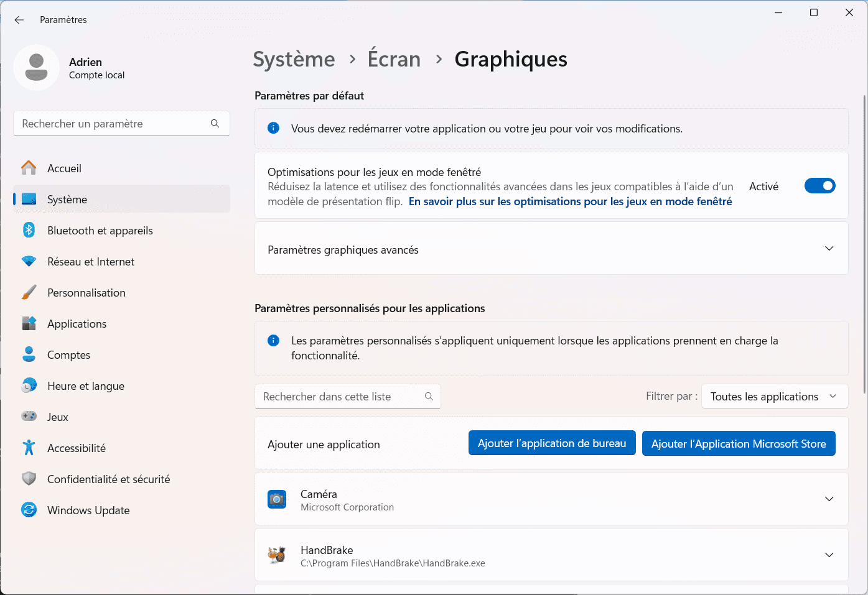Go to Réseau et Internet settings
This screenshot has height=595, width=868.
pos(121,261)
